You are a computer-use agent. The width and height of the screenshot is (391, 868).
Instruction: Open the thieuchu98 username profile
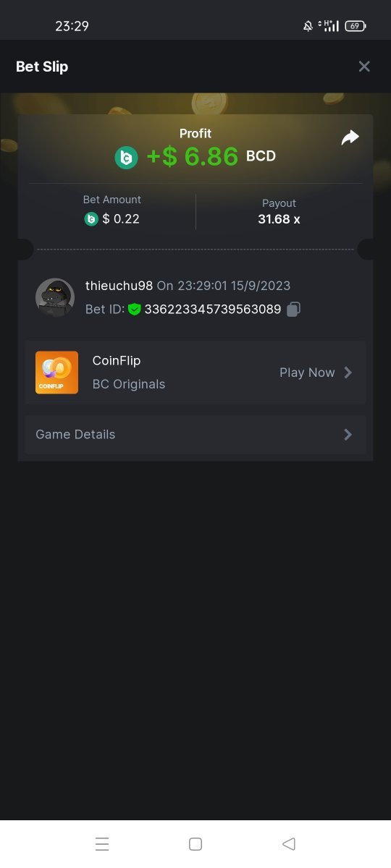pyautogui.click(x=119, y=286)
